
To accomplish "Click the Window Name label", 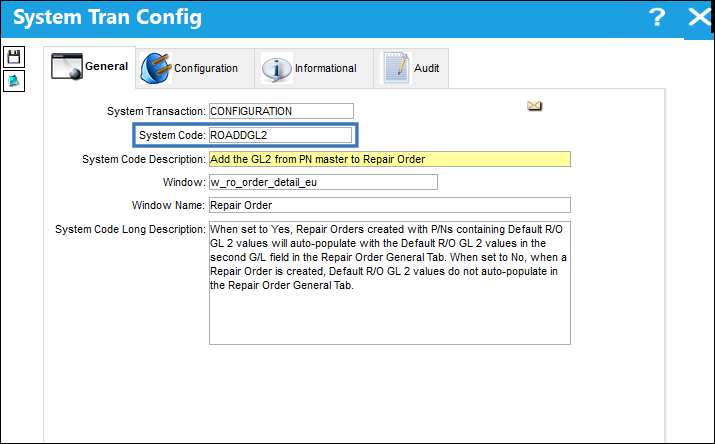I will pos(168,205).
